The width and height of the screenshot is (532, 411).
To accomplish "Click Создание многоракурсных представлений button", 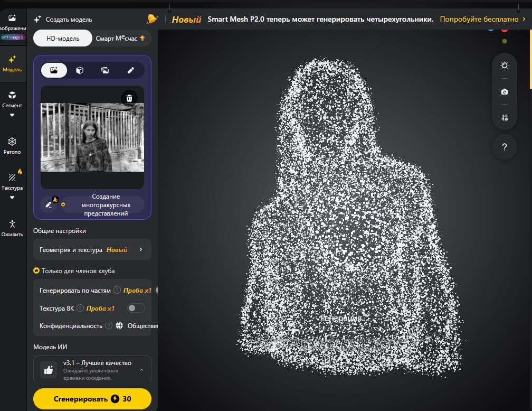I will pyautogui.click(x=103, y=205).
